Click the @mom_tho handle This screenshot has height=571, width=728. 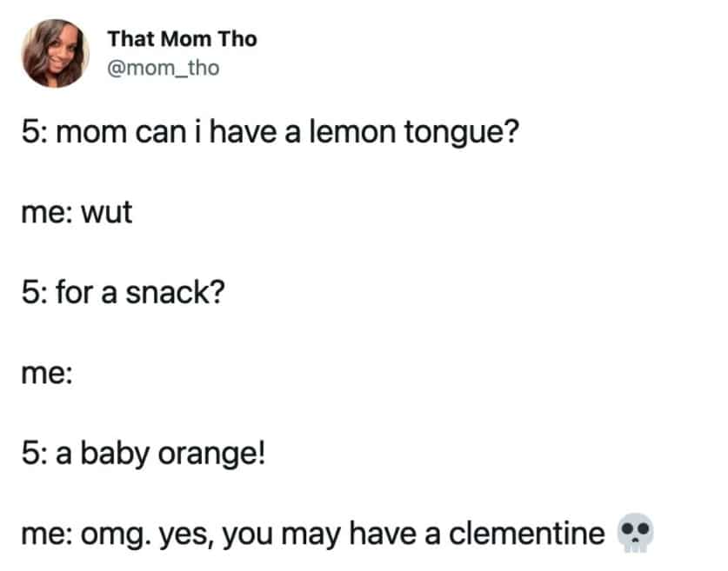(x=163, y=68)
